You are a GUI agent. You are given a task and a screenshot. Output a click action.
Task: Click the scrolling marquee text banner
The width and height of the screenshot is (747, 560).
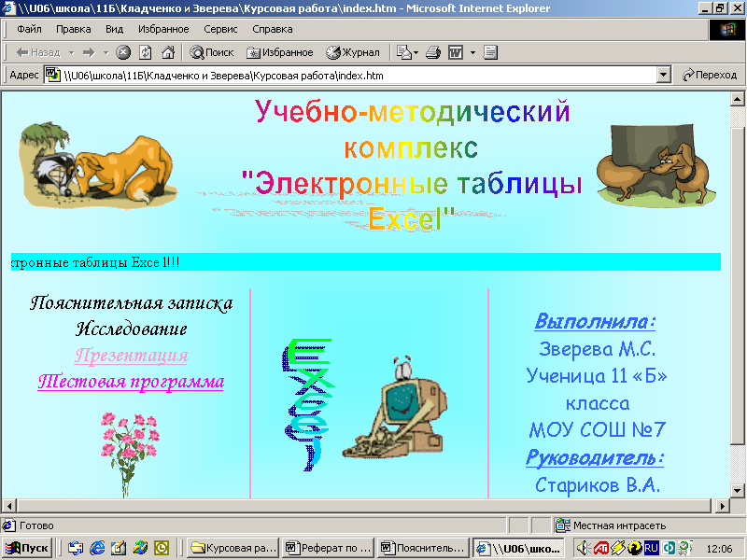click(366, 262)
